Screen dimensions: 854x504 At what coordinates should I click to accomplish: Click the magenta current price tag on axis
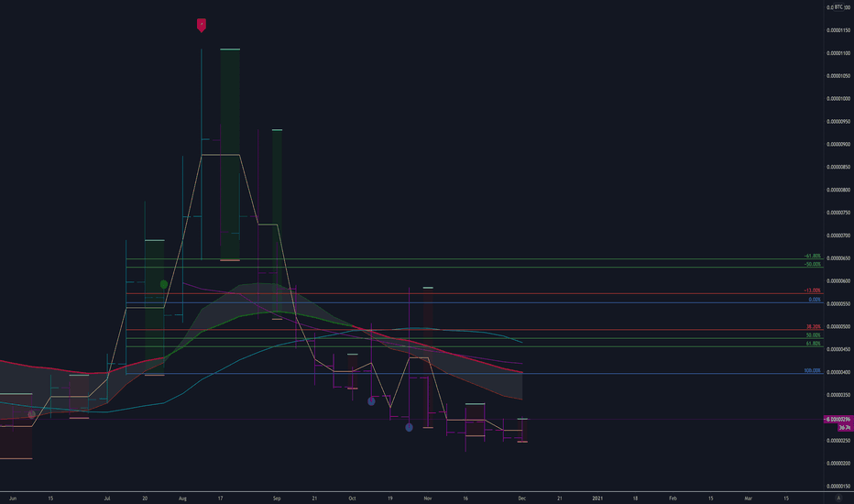(838, 420)
